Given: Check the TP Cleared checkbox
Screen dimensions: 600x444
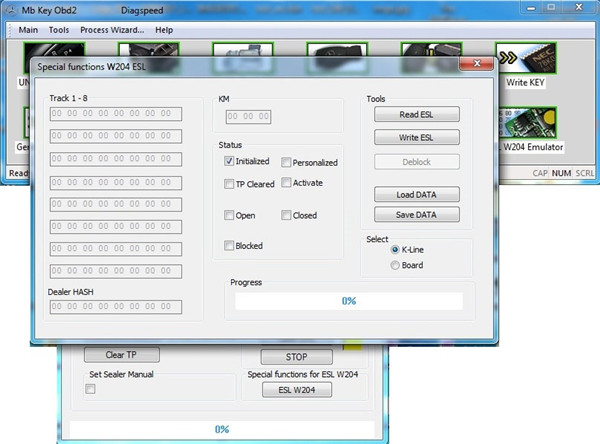Looking at the screenshot, I should pyautogui.click(x=229, y=184).
